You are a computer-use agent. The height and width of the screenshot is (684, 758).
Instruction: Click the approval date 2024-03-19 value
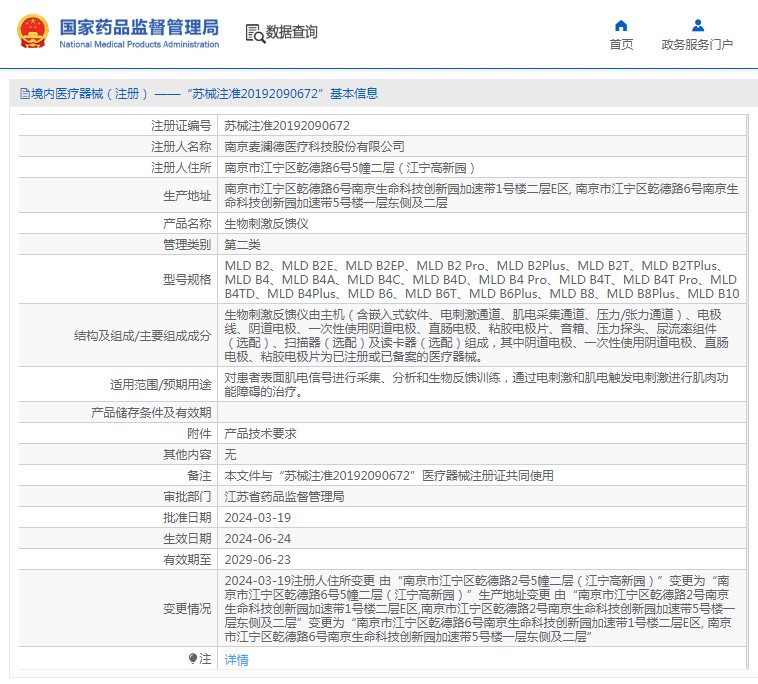(x=258, y=517)
